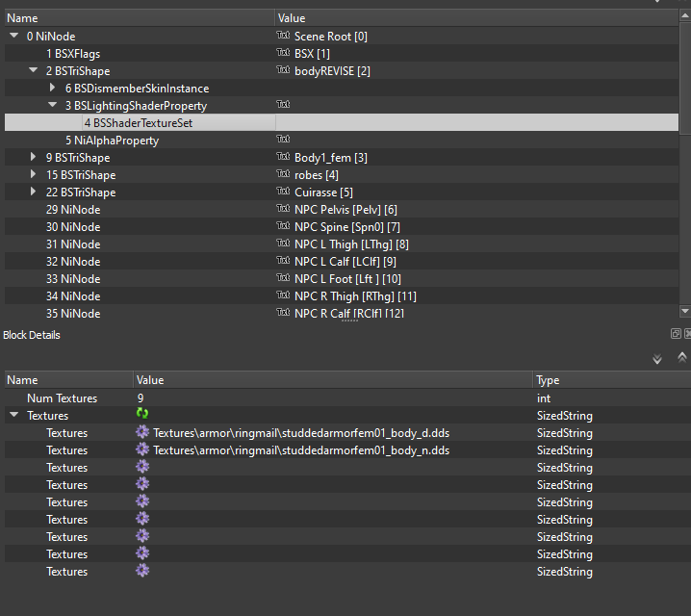
Task: Select the 5 NiAlphaProperty block
Action: [113, 141]
